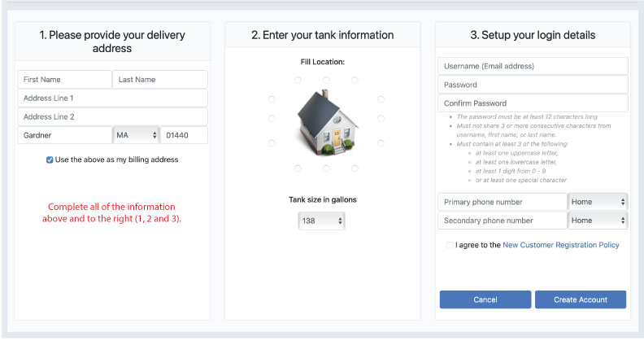
Task: Open the MA state dropdown
Action: (137, 135)
